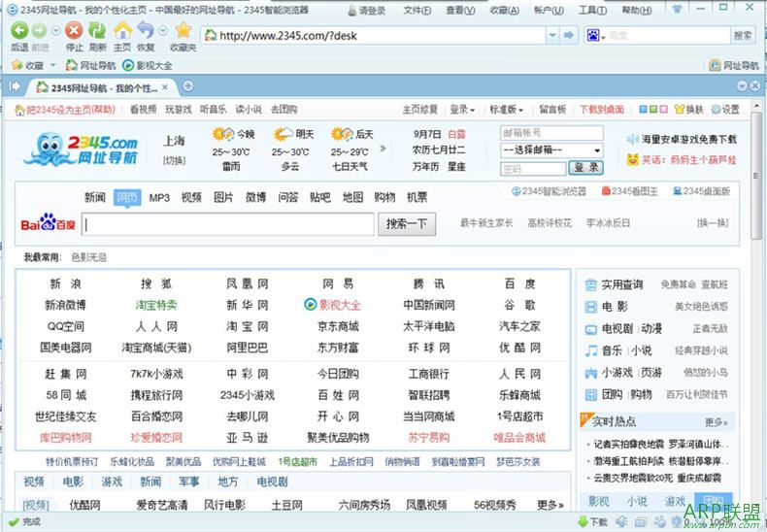Click the blue Go arrow beside address bar
The height and width of the screenshot is (532, 767).
click(568, 35)
